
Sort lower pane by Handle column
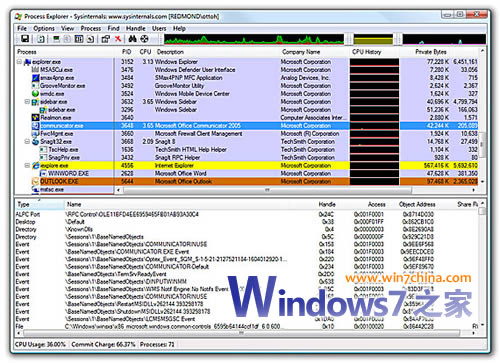327,204
